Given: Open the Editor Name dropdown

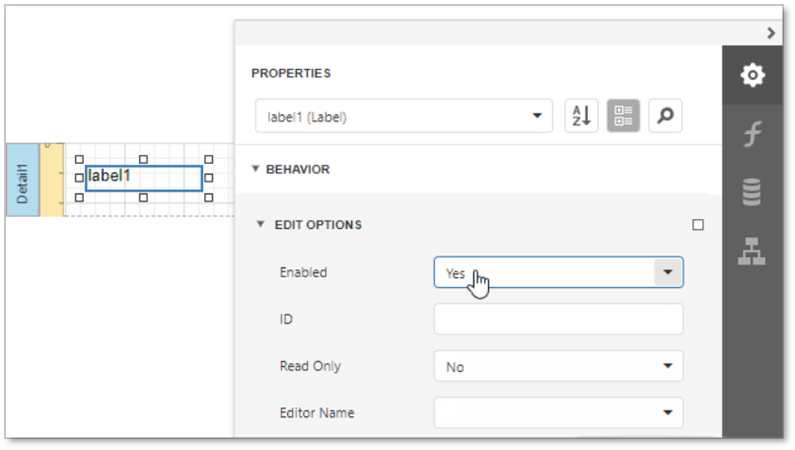Looking at the screenshot, I should click(x=558, y=412).
